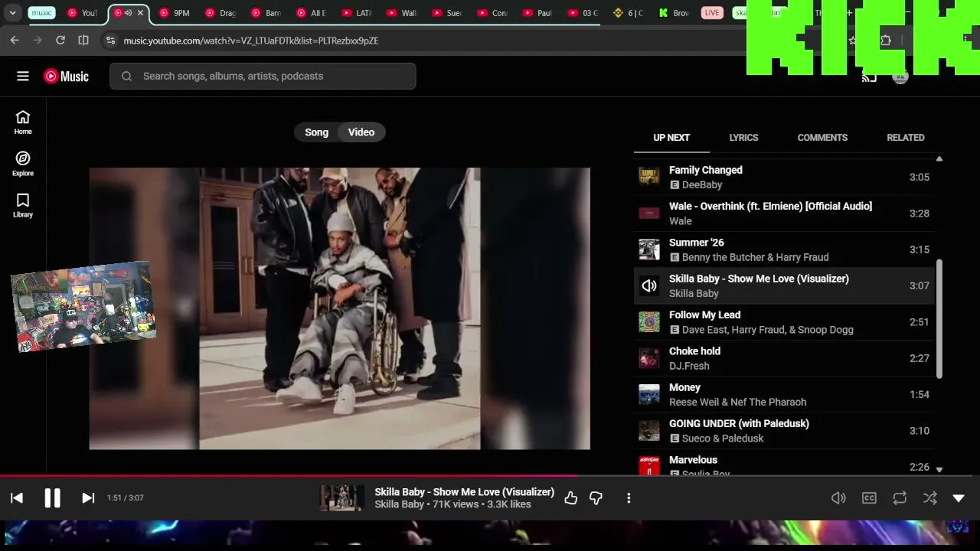Select the LYRICS tab
The width and height of the screenshot is (980, 551).
(743, 138)
